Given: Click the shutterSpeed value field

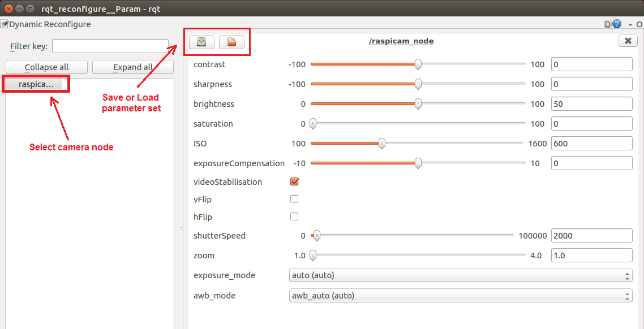Looking at the screenshot, I should [x=591, y=236].
